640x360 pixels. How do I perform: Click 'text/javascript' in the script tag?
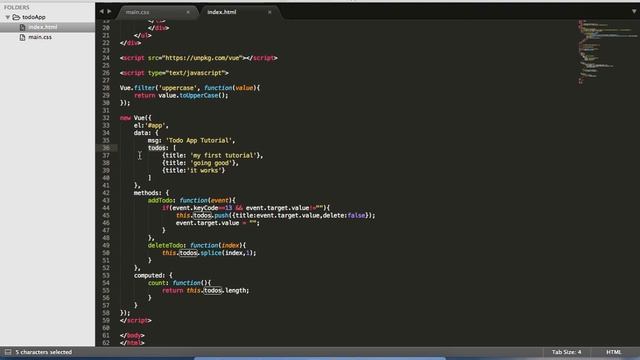coord(195,73)
